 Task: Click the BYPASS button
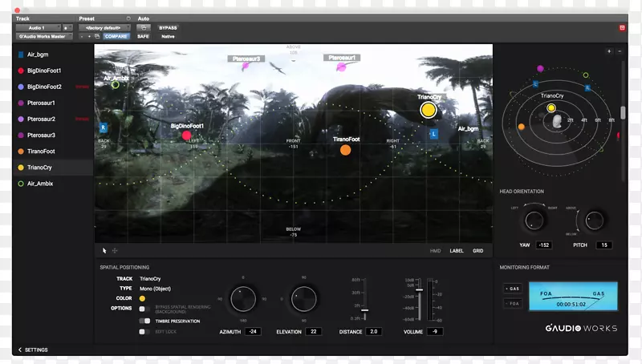point(168,27)
